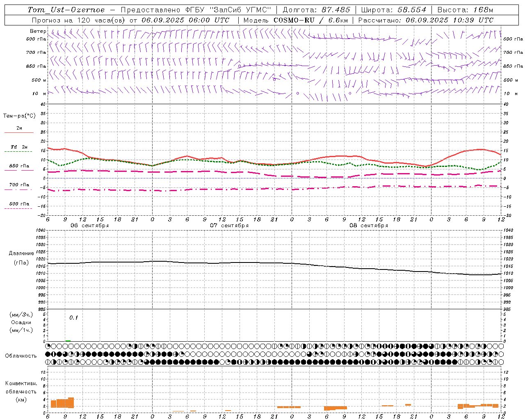The height and width of the screenshot is (420, 525).
Task: Click the Конвективн. convective cloud label
Action: pos(21,383)
